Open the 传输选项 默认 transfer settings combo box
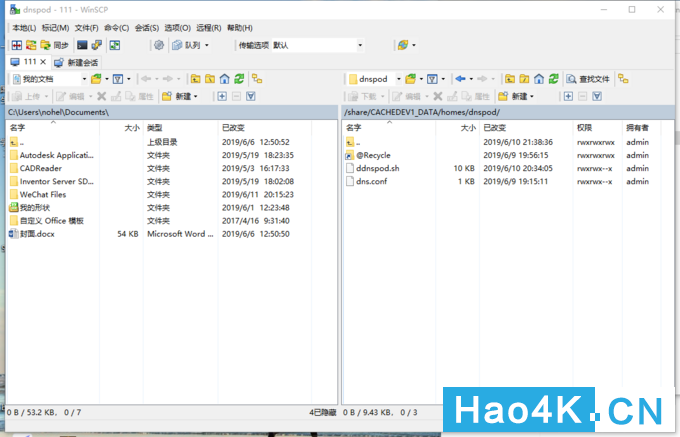This screenshot has width=680, height=437. tap(317, 45)
